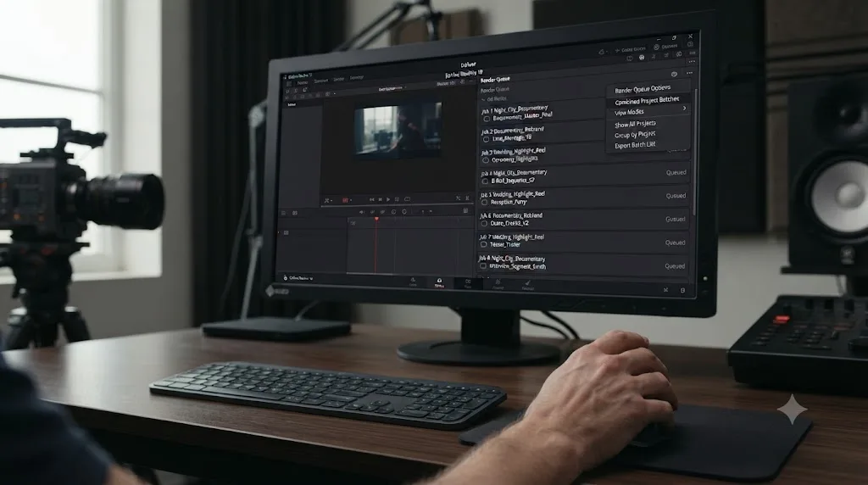Click the three-dot icon under the window controls
Screen dimensions: 868x485
pos(692,61)
